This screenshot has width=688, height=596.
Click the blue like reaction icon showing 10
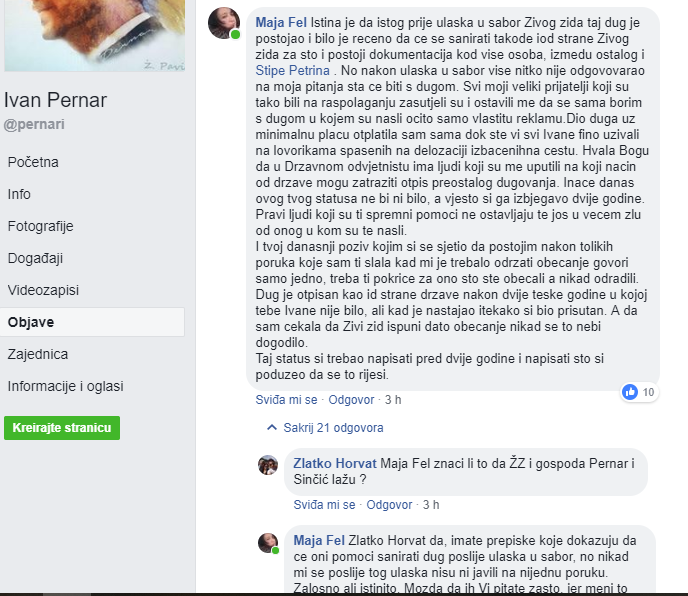[630, 392]
